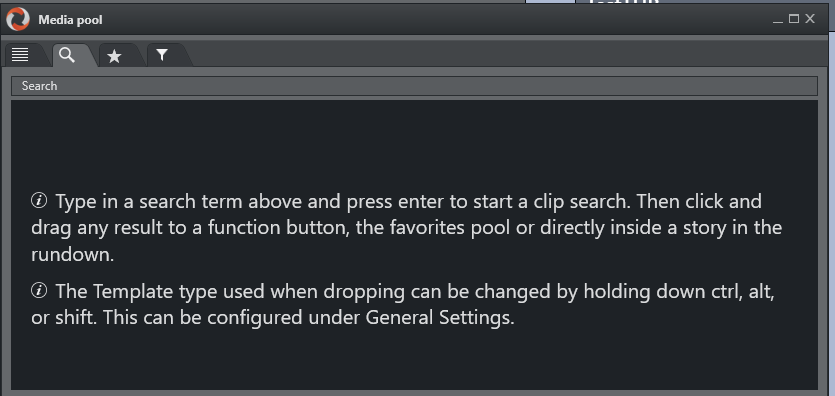Maximize the Media pool window
Viewport: 835px width, 396px height.
point(793,19)
